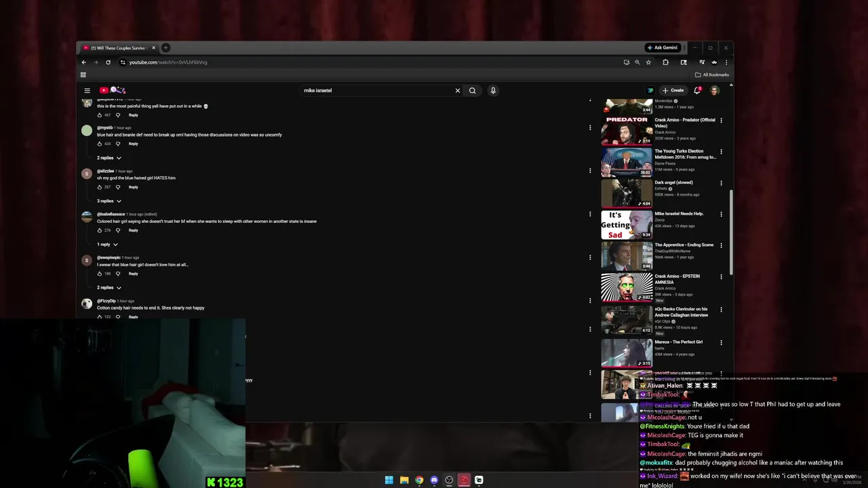868x488 pixels.
Task: Reply to the @isabellassace comment
Action: (x=134, y=230)
